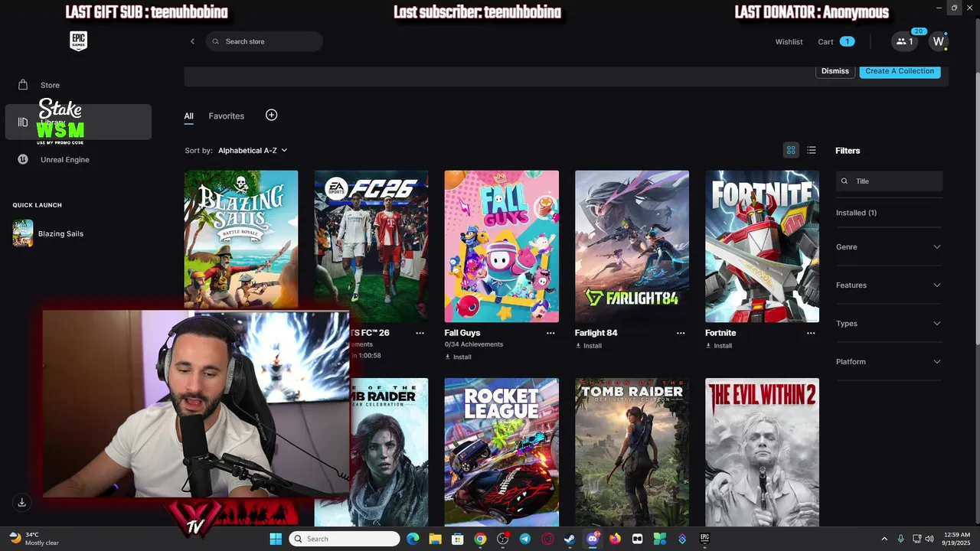Expand the Platform filter
Image resolution: width=980 pixels, height=551 pixels.
(x=889, y=362)
